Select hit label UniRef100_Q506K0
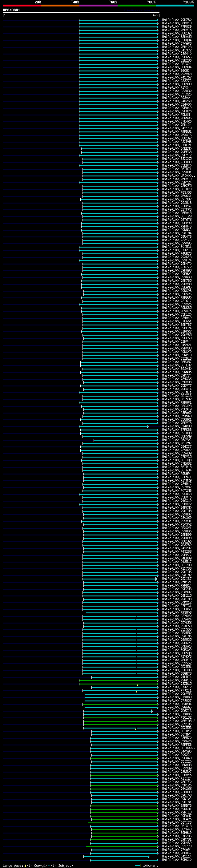Screen dimensions: 197x868 coord(177,742)
